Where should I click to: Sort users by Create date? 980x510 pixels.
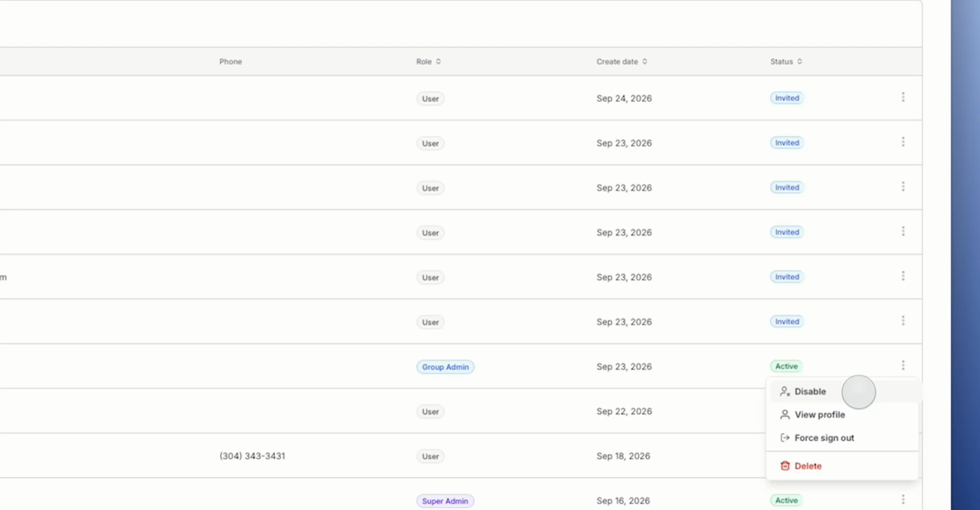622,62
